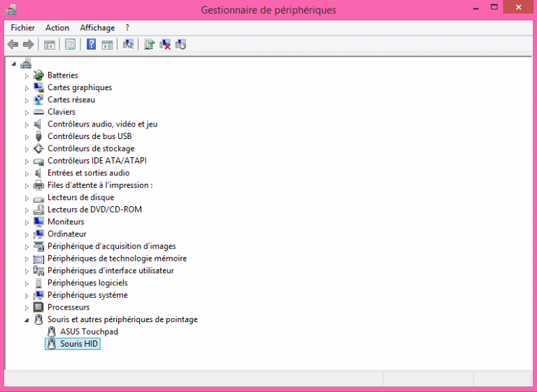Click the root computer node icon
Image resolution: width=537 pixels, height=392 pixels.
click(26, 63)
